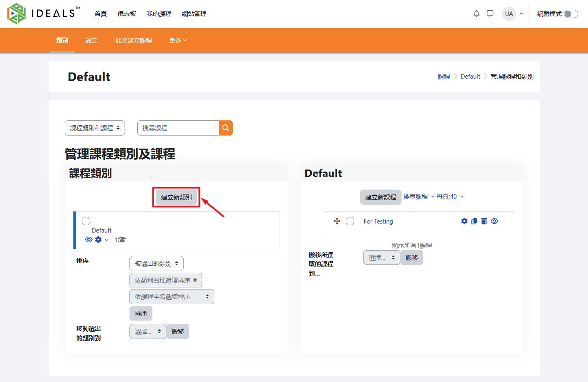Image resolution: width=588 pixels, height=382 pixels.
Task: Switch to the 設定 tab
Action: coord(92,40)
